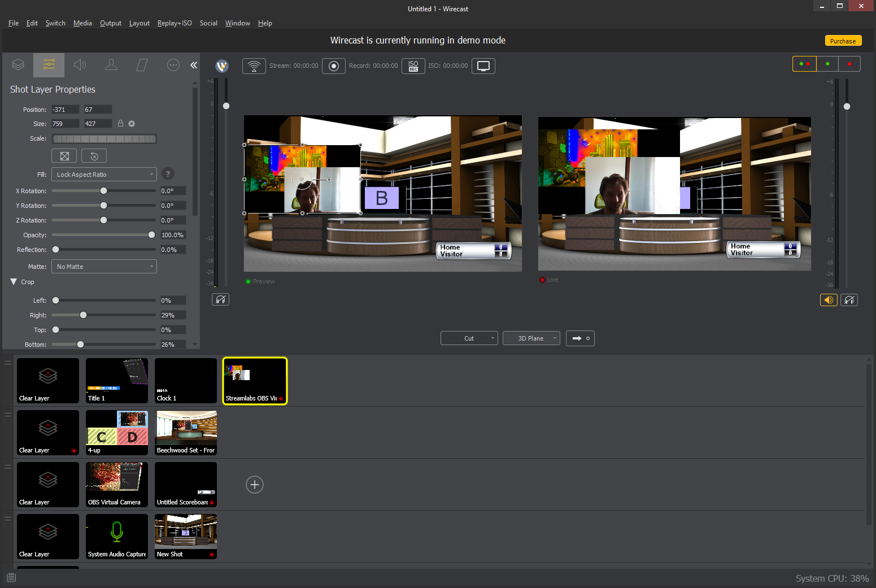Select the New Shot thumbnail
Screen dimensions: 876x588
186,537
